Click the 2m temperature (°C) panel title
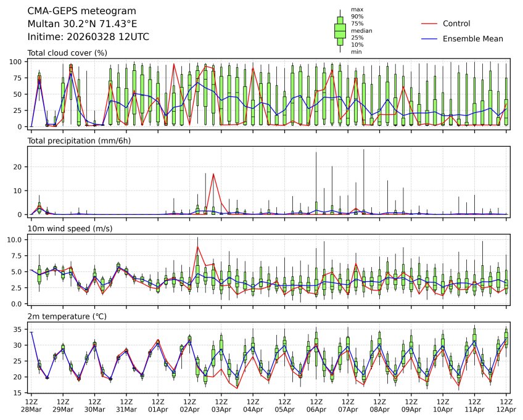Viewport: 523px width, 420px height. tap(67, 316)
